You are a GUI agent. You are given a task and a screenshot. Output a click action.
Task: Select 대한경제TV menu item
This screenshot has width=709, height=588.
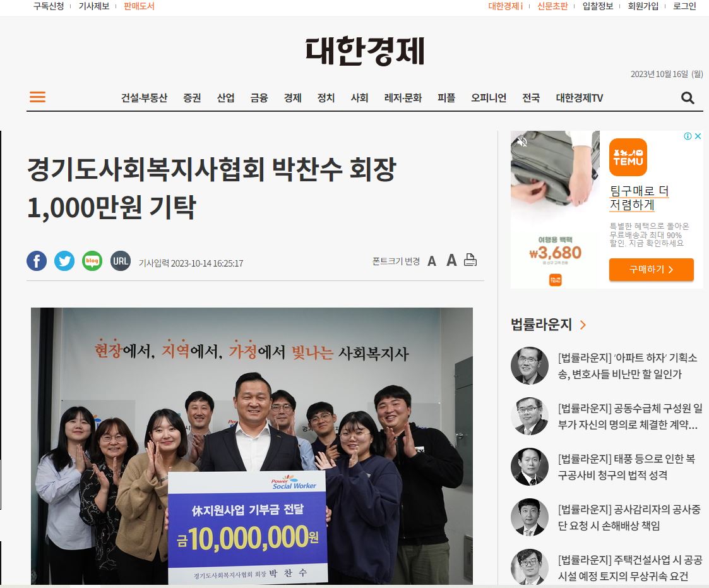tap(579, 98)
